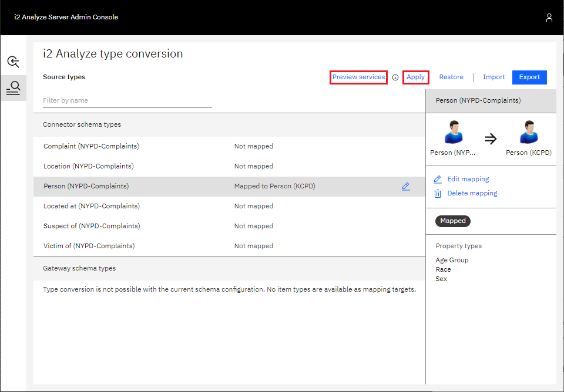Apply the current type conversion mappings
Viewport: 564px width, 392px height.
tap(415, 77)
